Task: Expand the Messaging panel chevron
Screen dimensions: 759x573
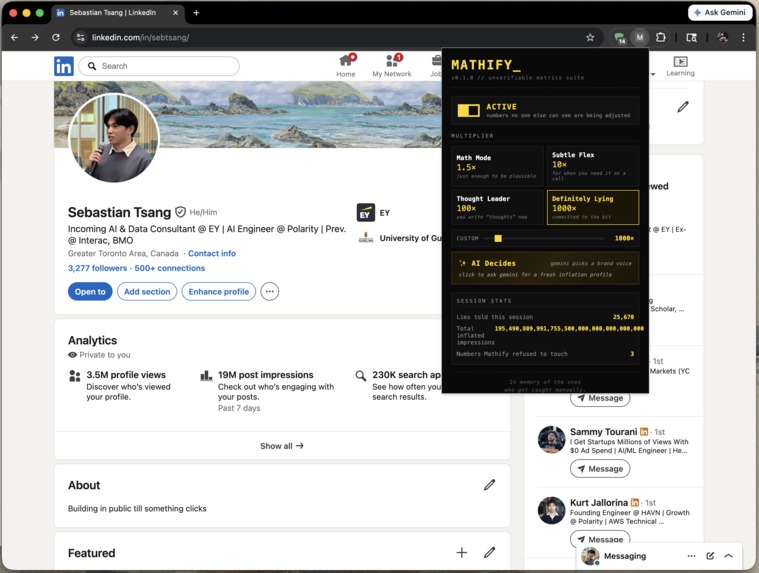Action: pyautogui.click(x=729, y=556)
